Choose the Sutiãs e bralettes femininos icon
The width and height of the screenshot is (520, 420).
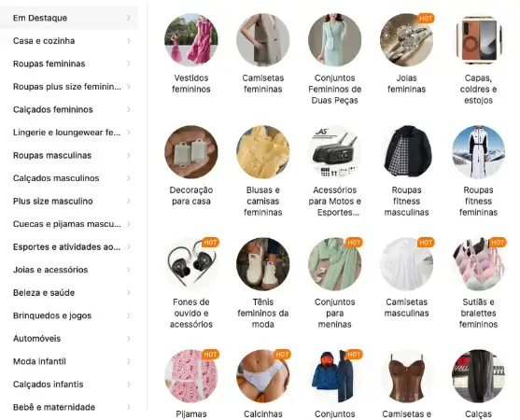(x=478, y=264)
